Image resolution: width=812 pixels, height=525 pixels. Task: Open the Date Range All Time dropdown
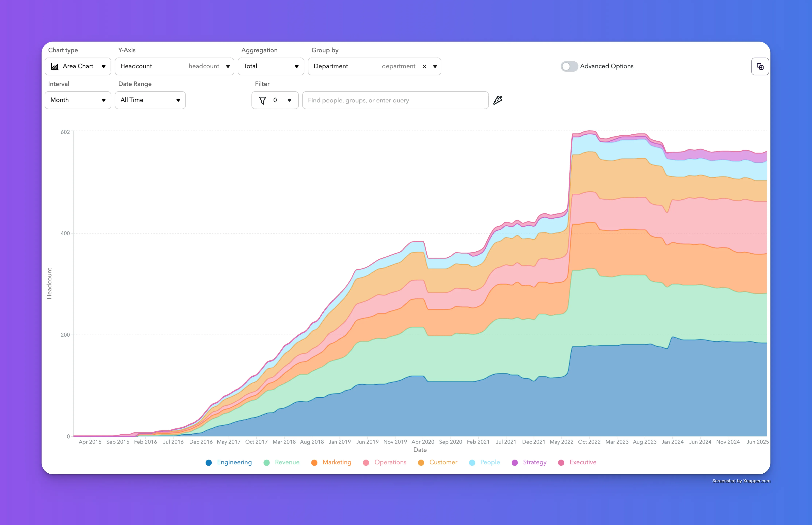pos(150,100)
